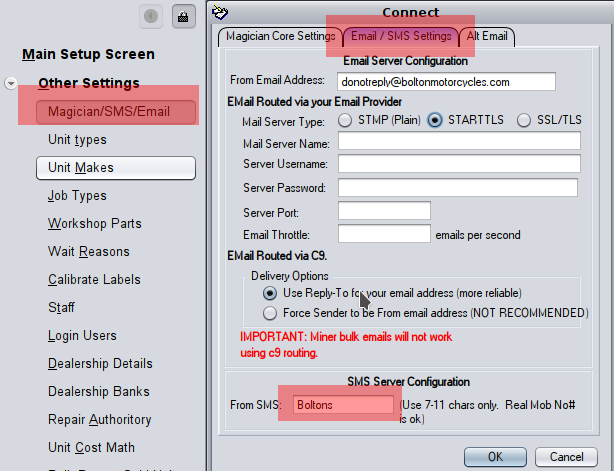Choose SSL/TLS mail server type
The image size is (614, 471).
[x=524, y=120]
